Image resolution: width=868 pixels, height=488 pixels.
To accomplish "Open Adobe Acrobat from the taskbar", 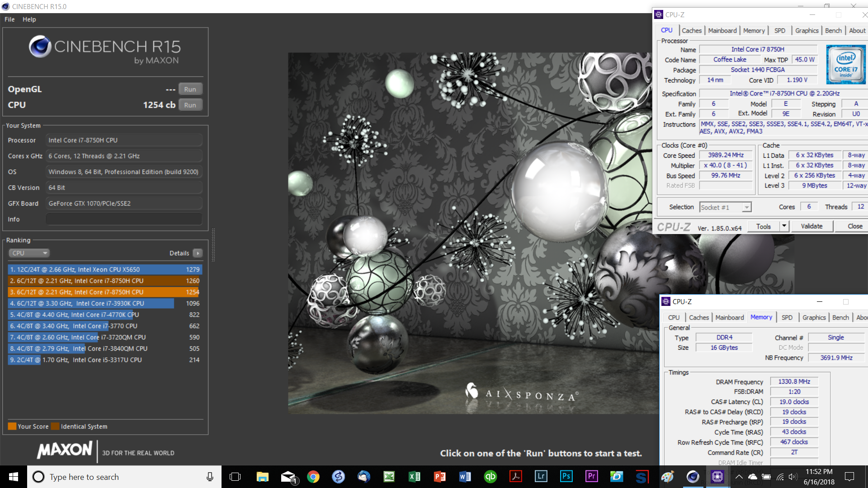I will click(x=515, y=477).
